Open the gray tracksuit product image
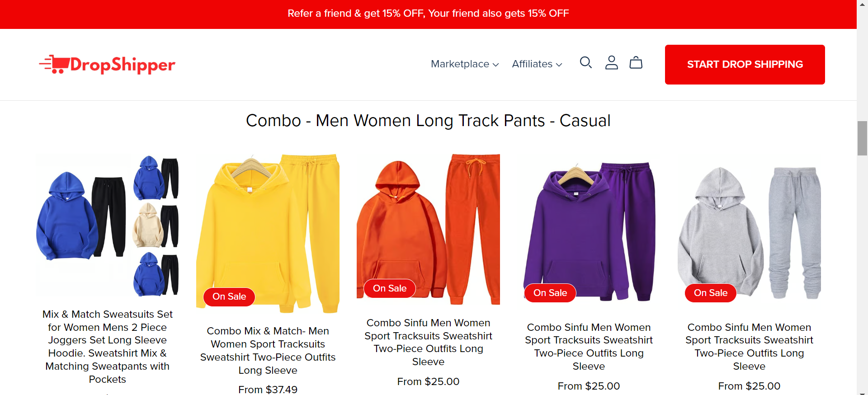Screen dimensions: 868x395 (749, 232)
